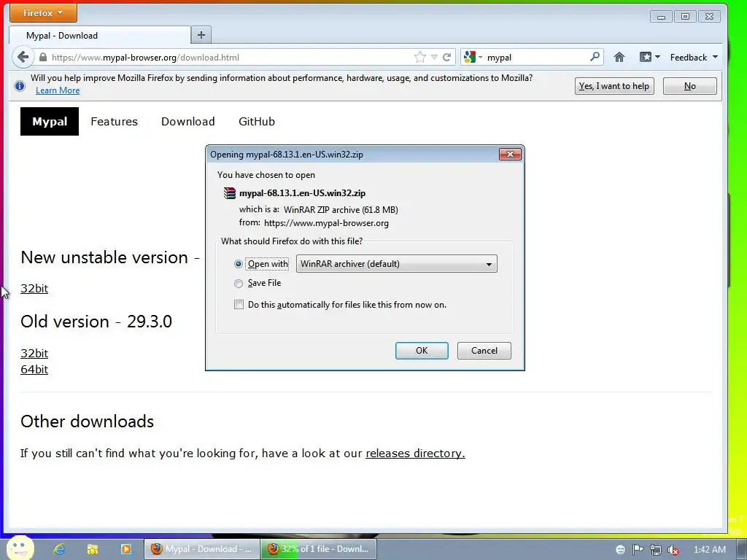This screenshot has width=747, height=560.
Task: Click old version 29.3.0 32bit link
Action: tap(34, 354)
